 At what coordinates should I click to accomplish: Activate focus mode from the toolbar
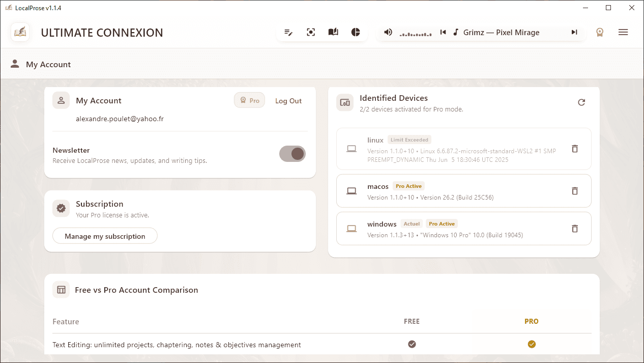311,32
